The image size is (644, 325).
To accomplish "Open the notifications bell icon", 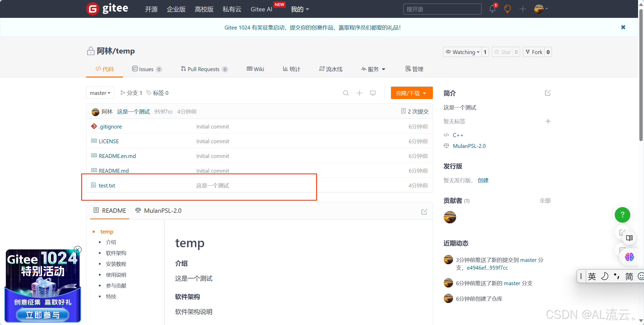I will [492, 9].
